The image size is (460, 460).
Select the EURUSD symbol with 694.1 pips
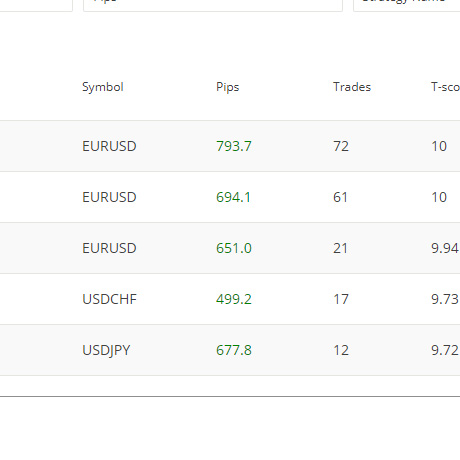109,197
